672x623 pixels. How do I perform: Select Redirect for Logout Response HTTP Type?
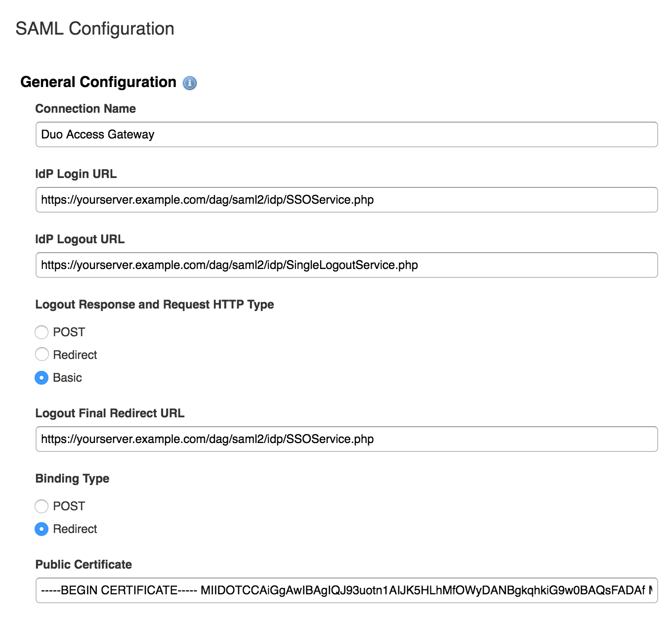point(42,355)
